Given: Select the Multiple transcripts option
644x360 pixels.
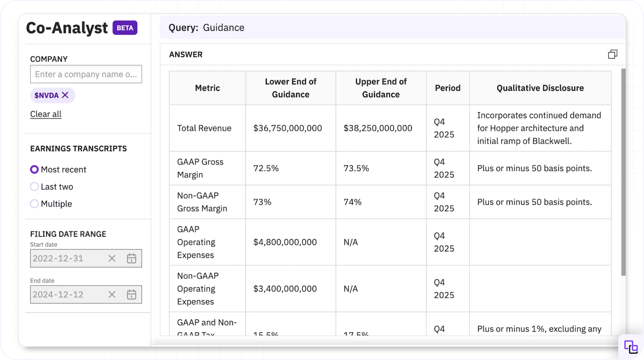Looking at the screenshot, I should [x=34, y=204].
